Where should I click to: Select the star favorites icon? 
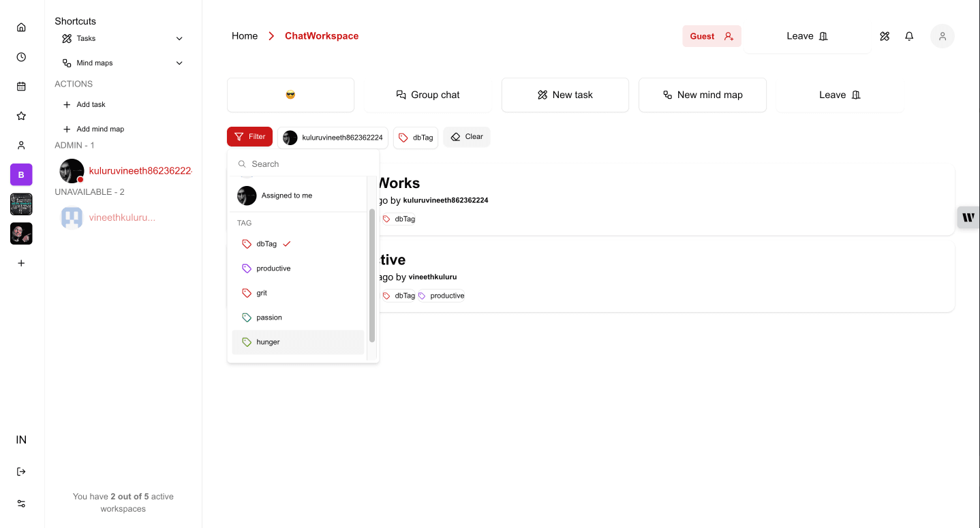(21, 115)
